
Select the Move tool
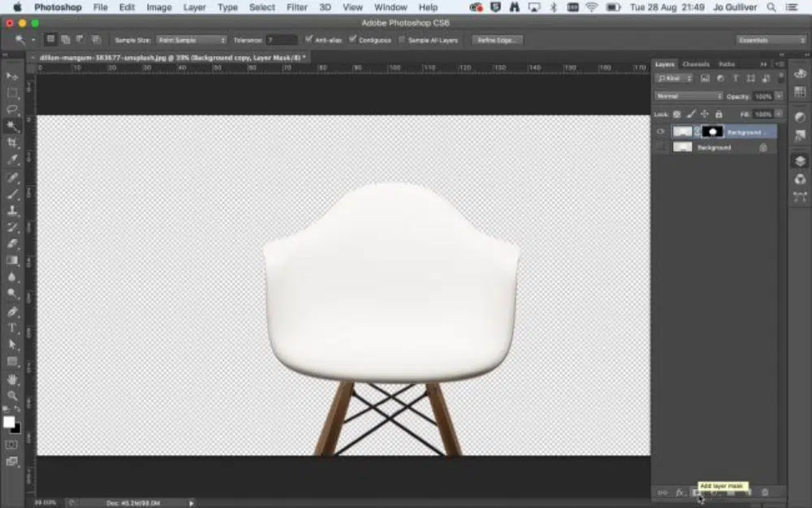pyautogui.click(x=13, y=76)
